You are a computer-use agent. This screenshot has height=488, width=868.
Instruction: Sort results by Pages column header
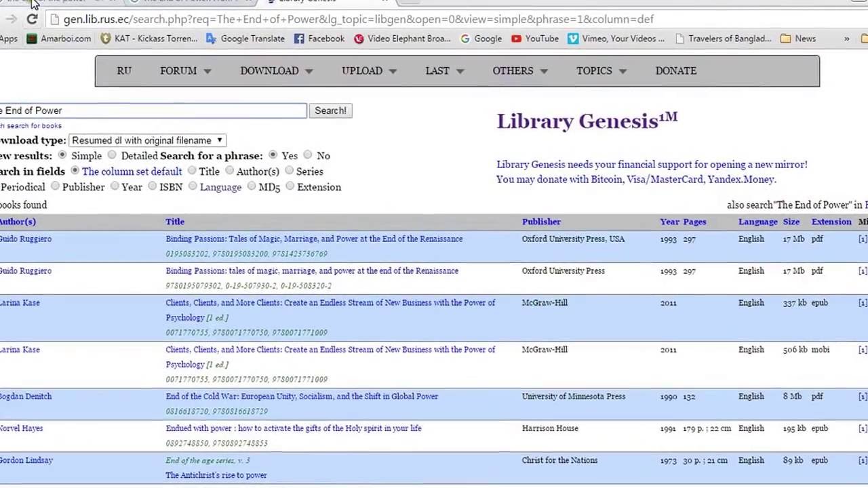point(694,222)
